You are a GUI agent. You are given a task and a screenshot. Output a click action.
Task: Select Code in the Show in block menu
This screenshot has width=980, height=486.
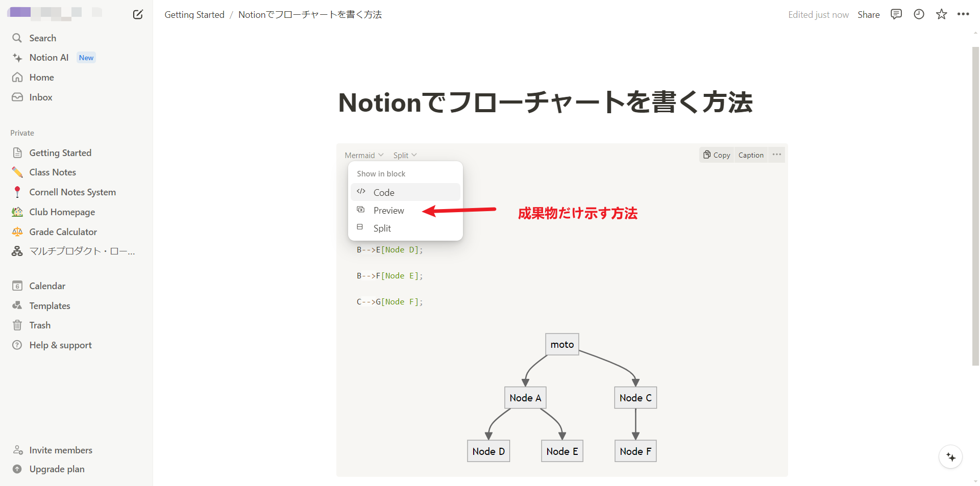[x=405, y=192]
